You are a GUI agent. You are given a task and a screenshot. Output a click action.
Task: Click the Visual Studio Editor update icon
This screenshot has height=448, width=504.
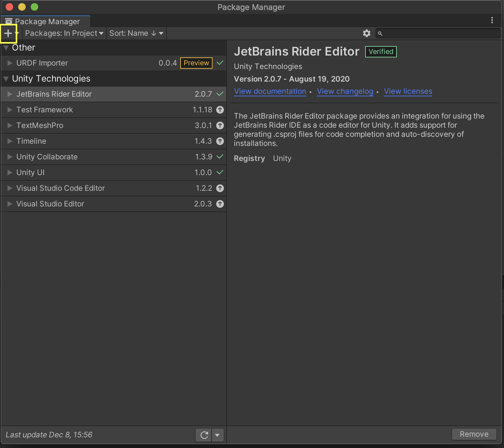point(220,204)
